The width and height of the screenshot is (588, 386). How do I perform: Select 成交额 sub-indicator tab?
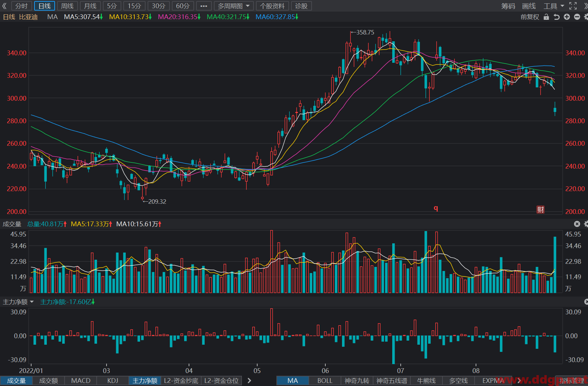(x=49, y=381)
